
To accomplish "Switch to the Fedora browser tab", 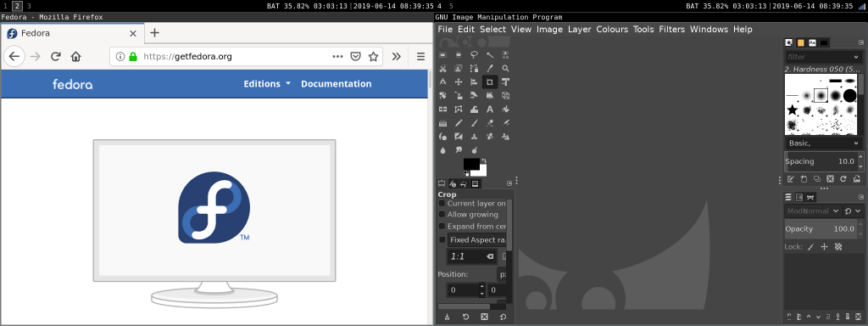I will click(72, 33).
